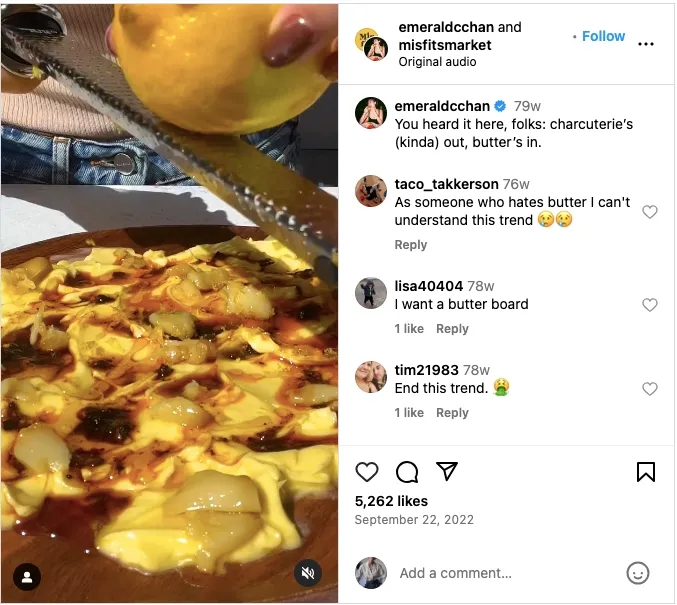
Task: Like taco_takkerson's comment
Action: (650, 212)
